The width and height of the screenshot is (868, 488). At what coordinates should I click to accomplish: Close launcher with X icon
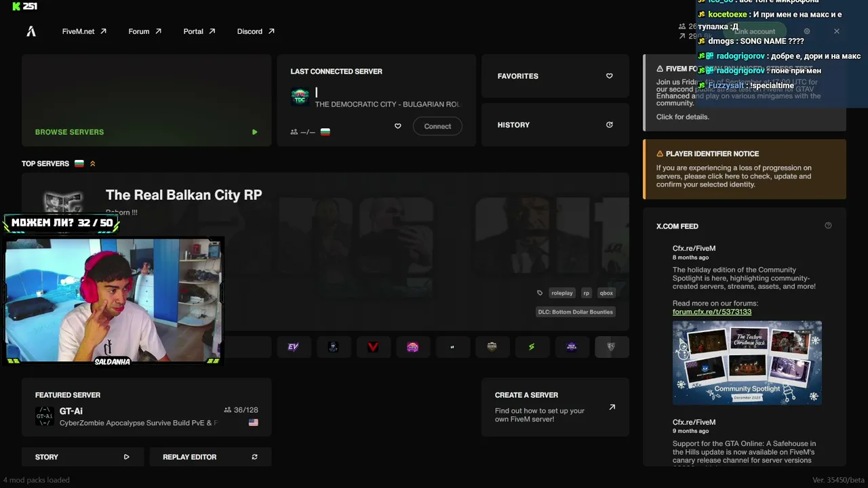coord(837,31)
